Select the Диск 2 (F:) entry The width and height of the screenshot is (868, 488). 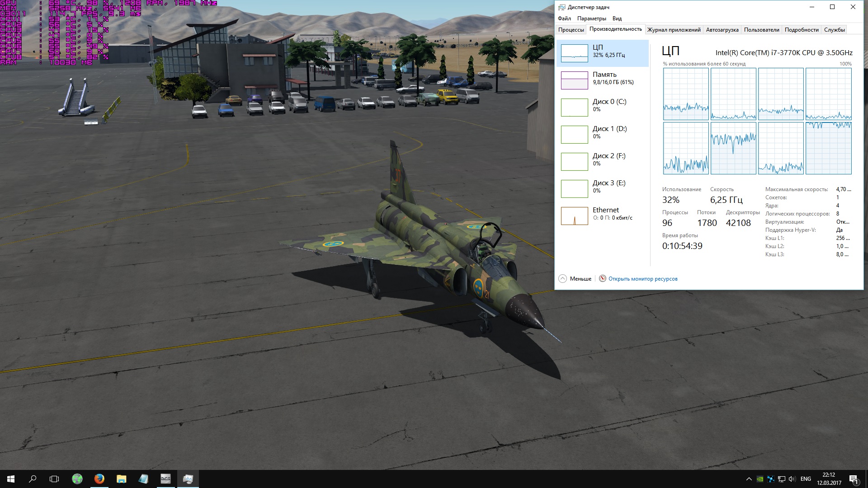[x=602, y=162]
